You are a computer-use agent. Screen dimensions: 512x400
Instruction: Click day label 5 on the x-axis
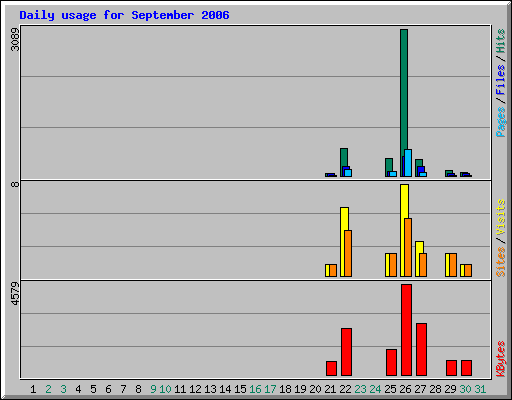[x=93, y=389]
